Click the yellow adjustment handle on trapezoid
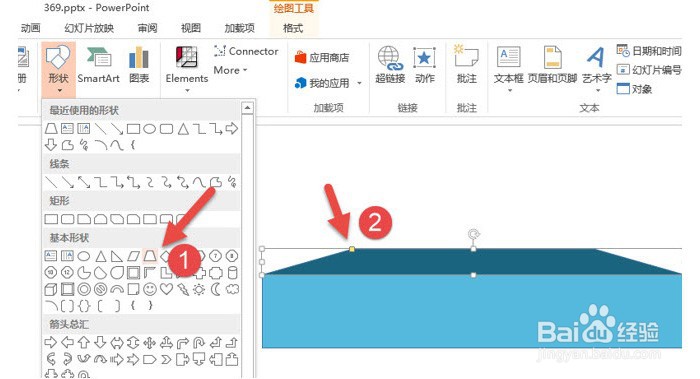This screenshot has height=379, width=700. 352,249
